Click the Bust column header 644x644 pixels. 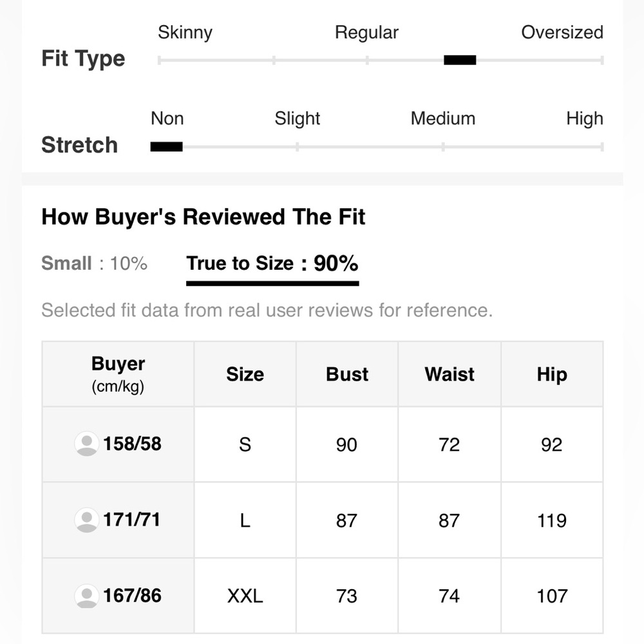pyautogui.click(x=347, y=374)
